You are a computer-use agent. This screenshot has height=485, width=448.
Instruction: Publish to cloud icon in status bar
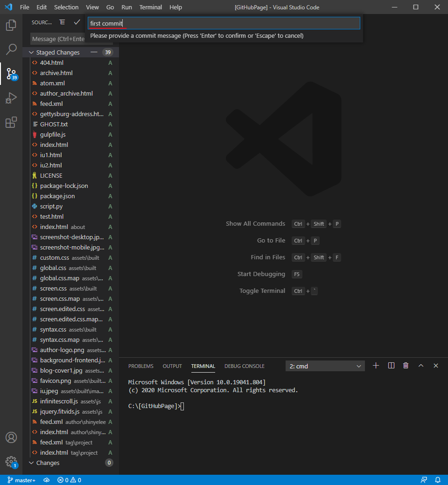[47, 480]
